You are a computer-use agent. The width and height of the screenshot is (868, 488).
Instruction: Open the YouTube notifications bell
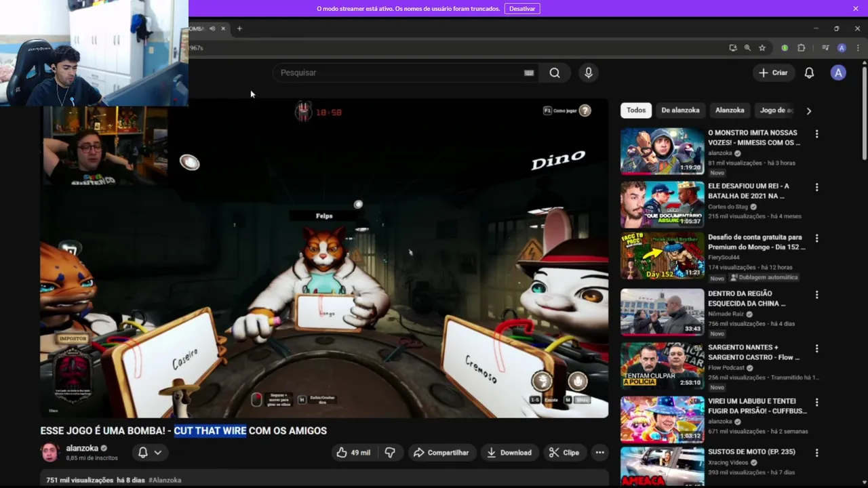(x=809, y=73)
